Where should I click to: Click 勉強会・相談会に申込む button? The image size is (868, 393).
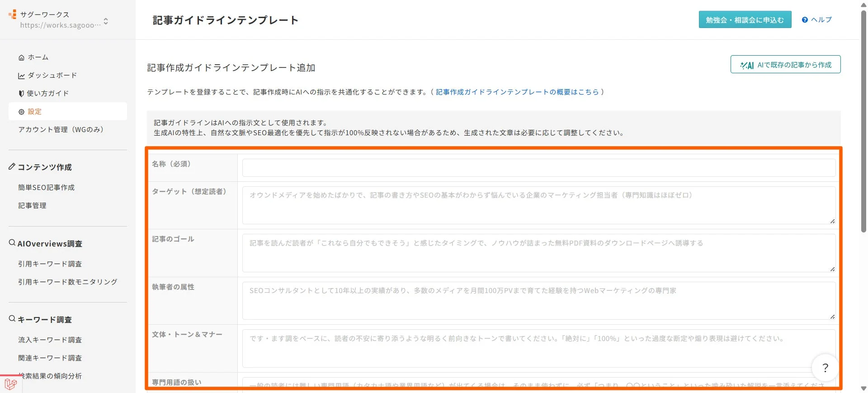click(745, 20)
